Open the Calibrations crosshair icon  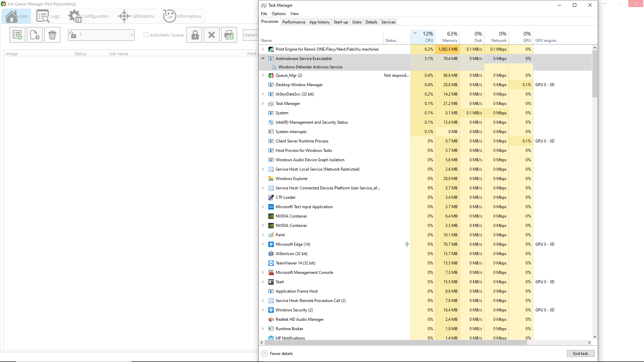[124, 16]
